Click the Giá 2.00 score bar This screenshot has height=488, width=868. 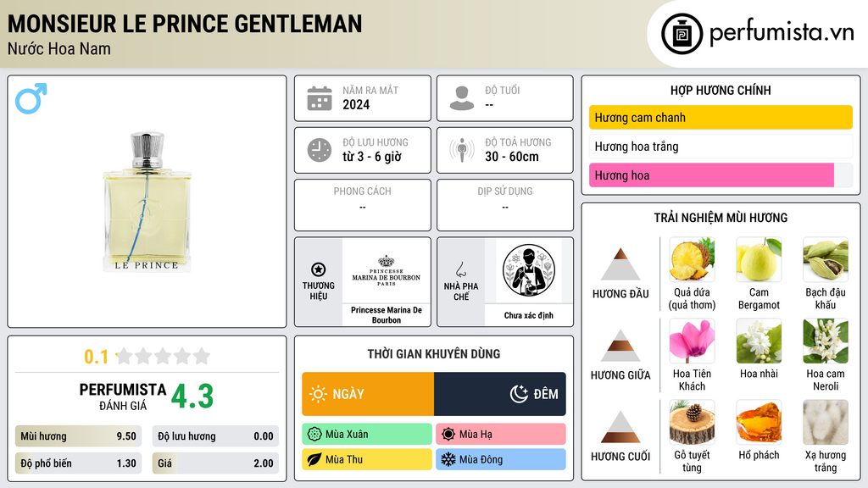click(215, 463)
